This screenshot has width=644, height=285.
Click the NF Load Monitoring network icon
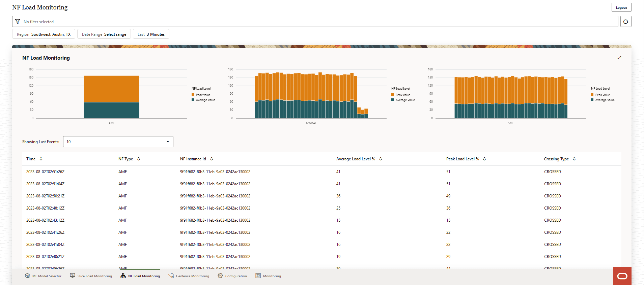(123, 276)
